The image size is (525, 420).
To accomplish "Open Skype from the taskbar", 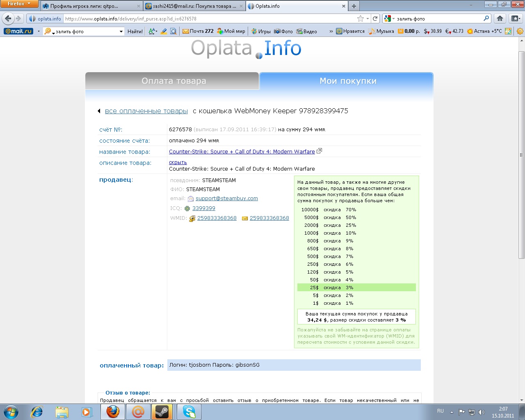I will click(189, 412).
